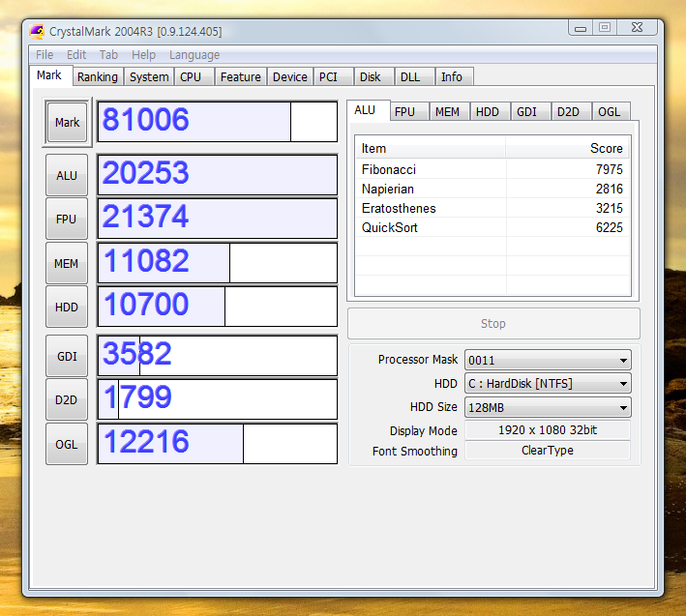Switch to the Feature tab
The width and height of the screenshot is (686, 616).
[x=241, y=77]
